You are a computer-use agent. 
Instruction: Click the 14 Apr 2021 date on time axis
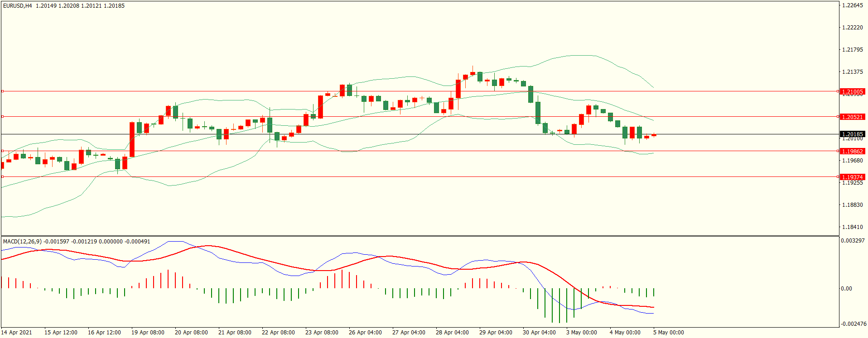click(17, 333)
